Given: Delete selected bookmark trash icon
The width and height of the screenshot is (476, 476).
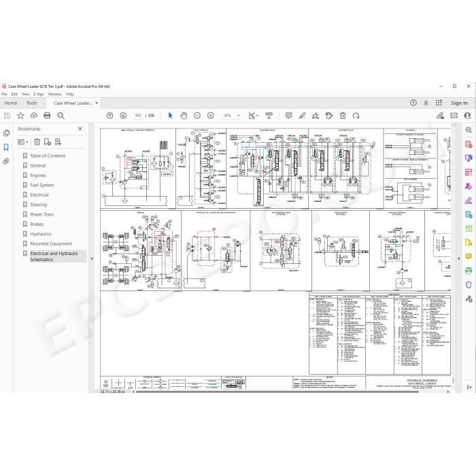Looking at the screenshot, I should 37,141.
